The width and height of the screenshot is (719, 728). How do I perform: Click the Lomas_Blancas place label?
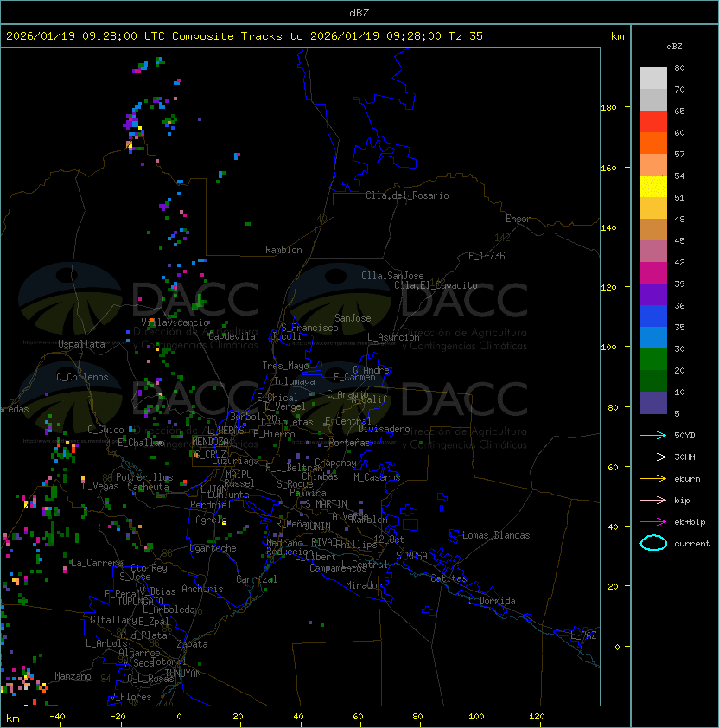tap(496, 535)
